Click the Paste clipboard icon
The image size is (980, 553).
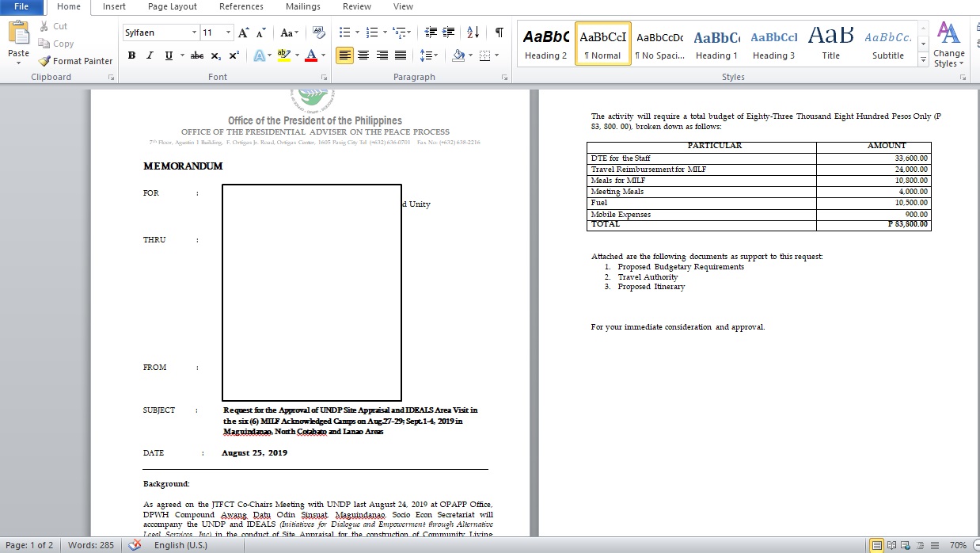coord(18,32)
